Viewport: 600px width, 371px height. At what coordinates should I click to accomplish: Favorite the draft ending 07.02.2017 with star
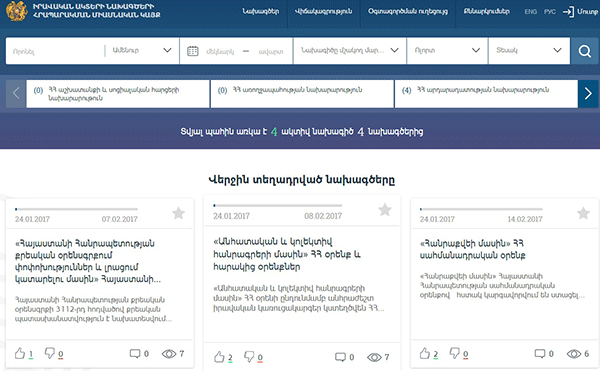pyautogui.click(x=178, y=213)
